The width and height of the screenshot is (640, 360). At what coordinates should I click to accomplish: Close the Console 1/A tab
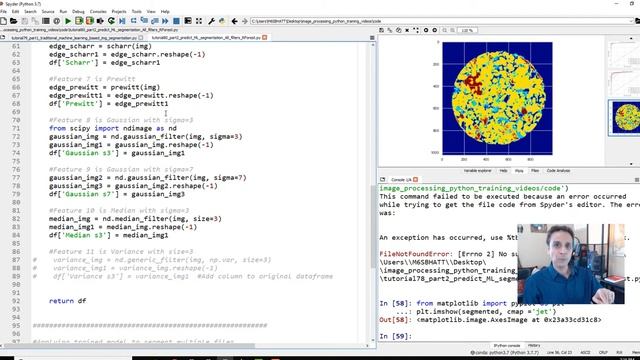pyautogui.click(x=416, y=180)
